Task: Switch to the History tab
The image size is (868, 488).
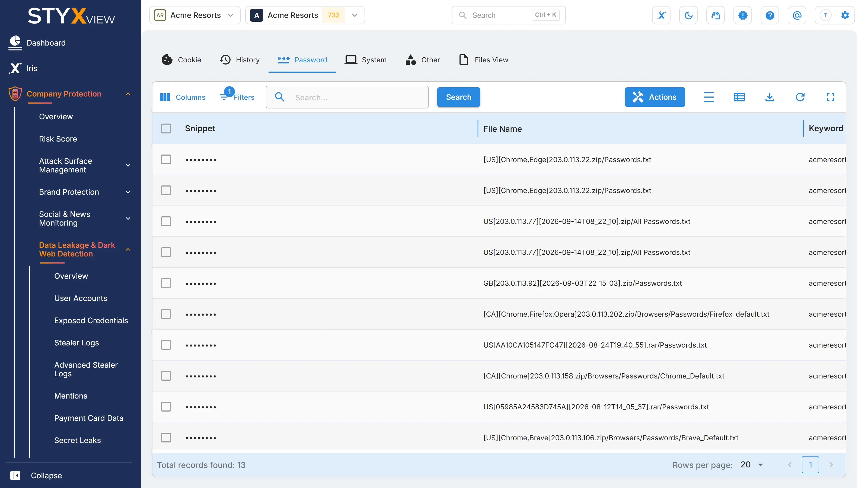Action: (x=239, y=60)
